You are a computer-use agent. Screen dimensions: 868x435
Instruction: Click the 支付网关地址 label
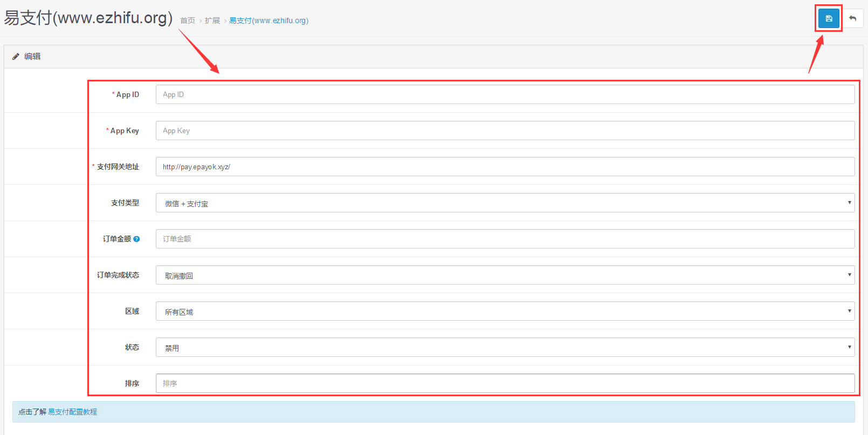click(x=118, y=167)
